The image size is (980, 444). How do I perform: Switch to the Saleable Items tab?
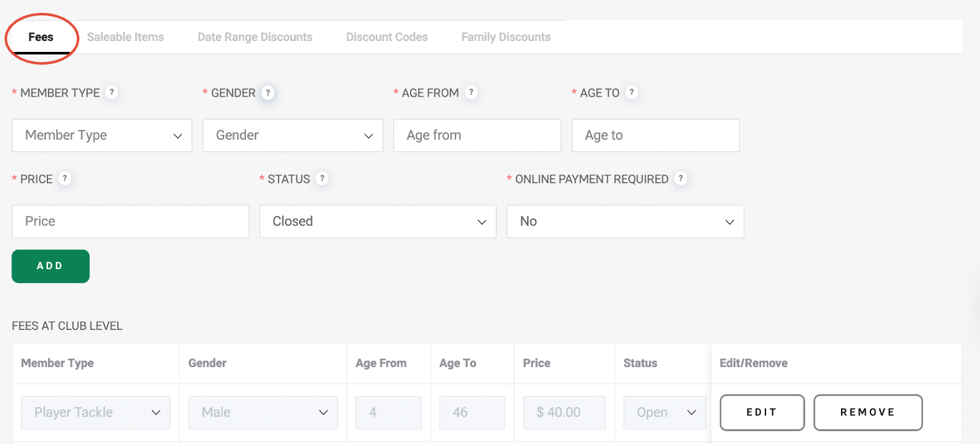point(126,37)
